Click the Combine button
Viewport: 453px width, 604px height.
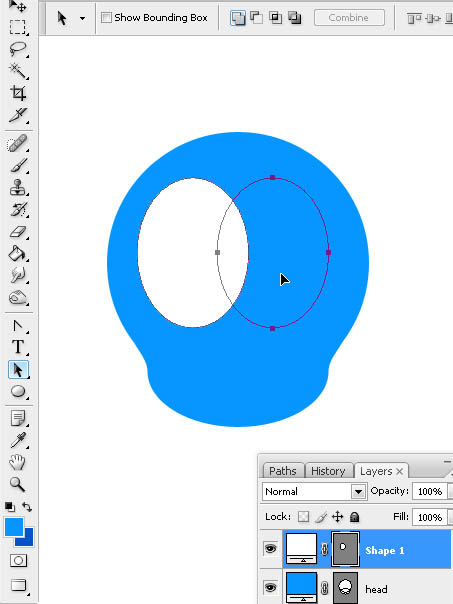point(349,18)
